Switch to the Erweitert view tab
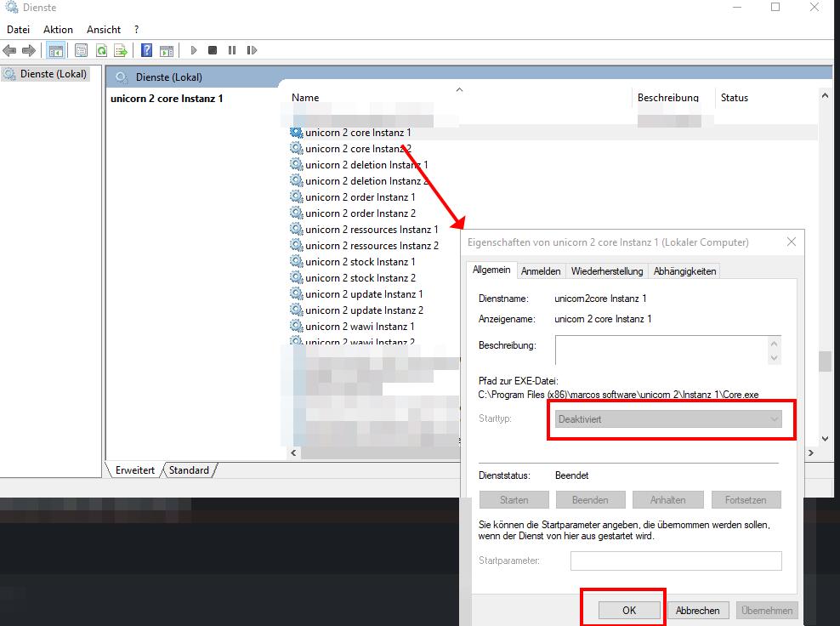Image resolution: width=840 pixels, height=626 pixels. point(135,470)
